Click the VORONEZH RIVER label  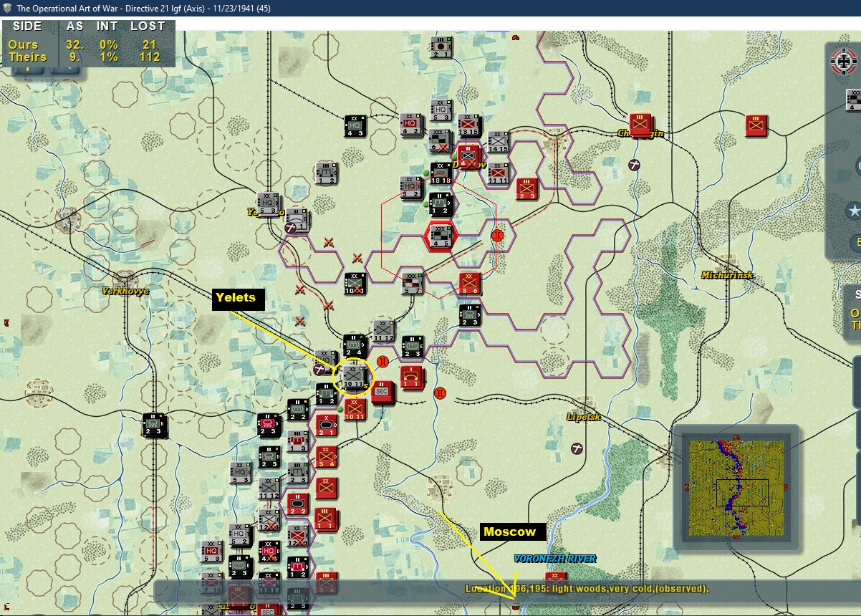[554, 559]
